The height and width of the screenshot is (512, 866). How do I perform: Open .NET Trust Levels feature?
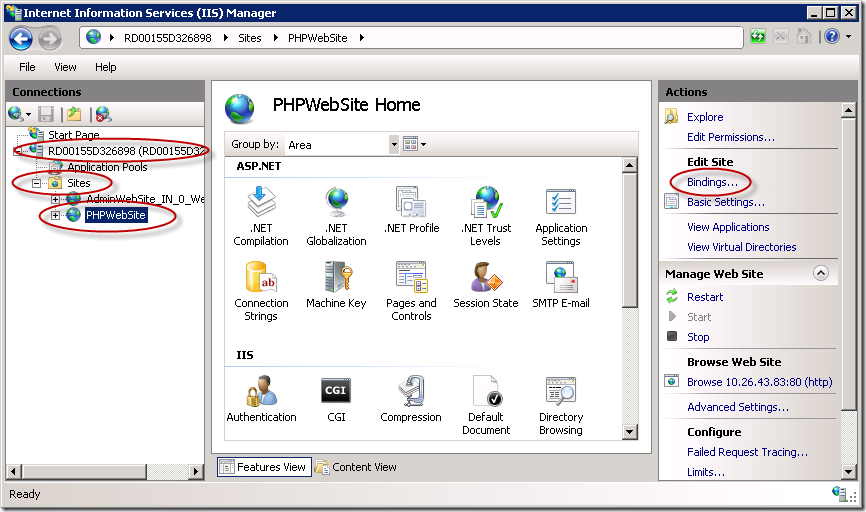pyautogui.click(x=486, y=216)
